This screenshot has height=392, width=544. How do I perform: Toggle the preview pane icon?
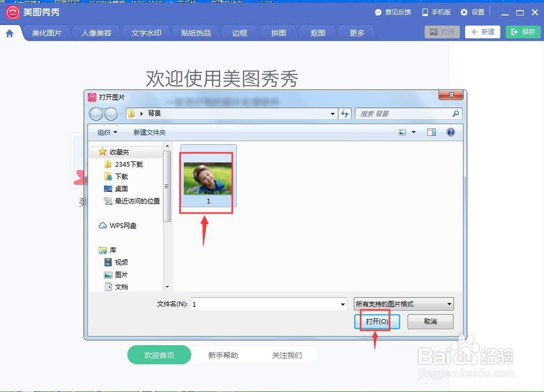tap(431, 132)
